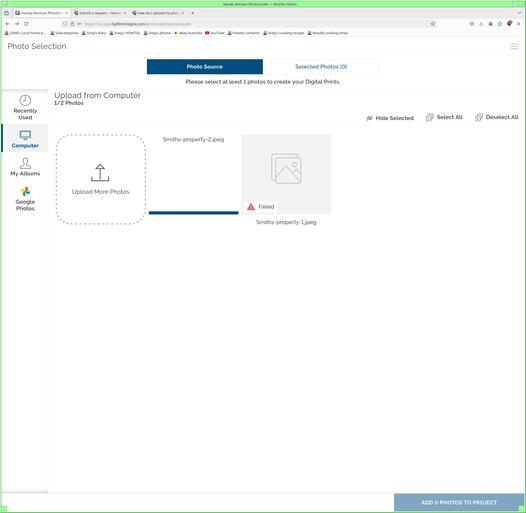Open My Albums in sidebar
This screenshot has width=526, height=513.
(25, 167)
